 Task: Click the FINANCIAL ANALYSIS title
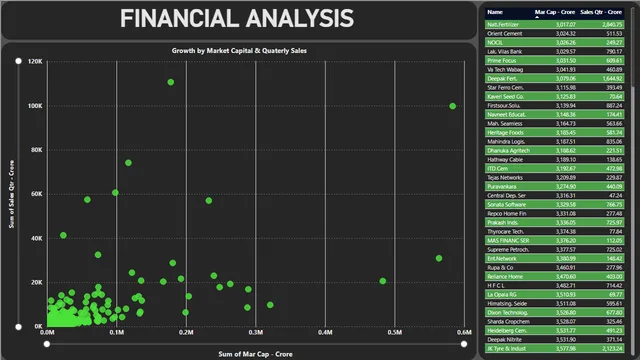point(237,19)
